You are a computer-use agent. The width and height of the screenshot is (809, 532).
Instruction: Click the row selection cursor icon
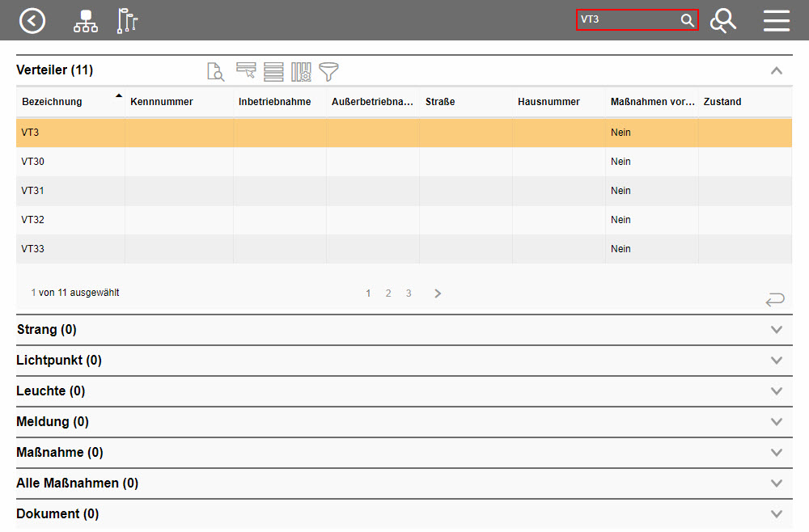click(246, 71)
